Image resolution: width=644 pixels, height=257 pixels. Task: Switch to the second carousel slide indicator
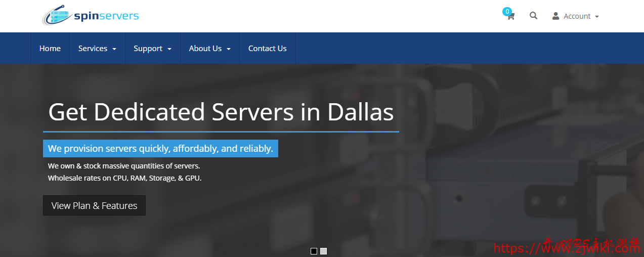(x=324, y=251)
